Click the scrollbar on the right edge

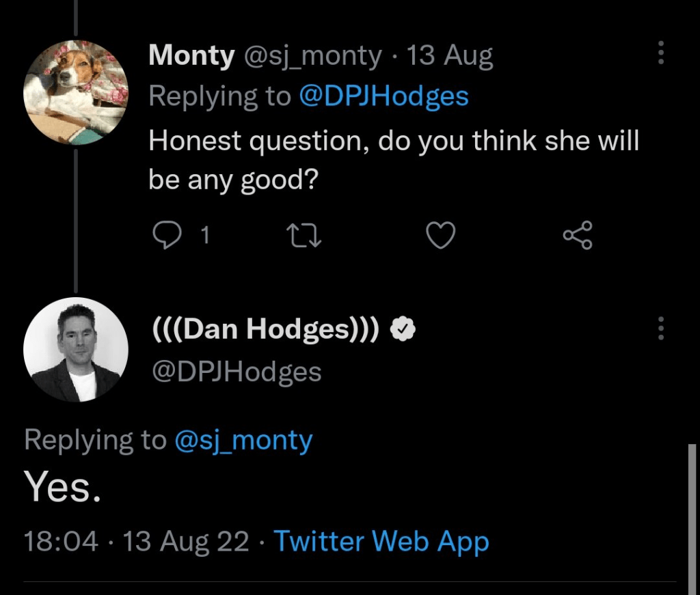click(691, 512)
